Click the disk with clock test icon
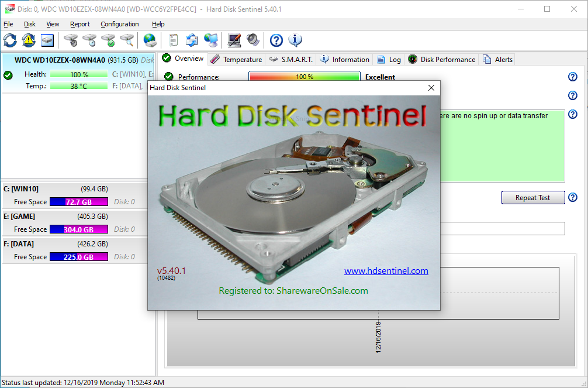This screenshot has width=588, height=388. [89, 40]
